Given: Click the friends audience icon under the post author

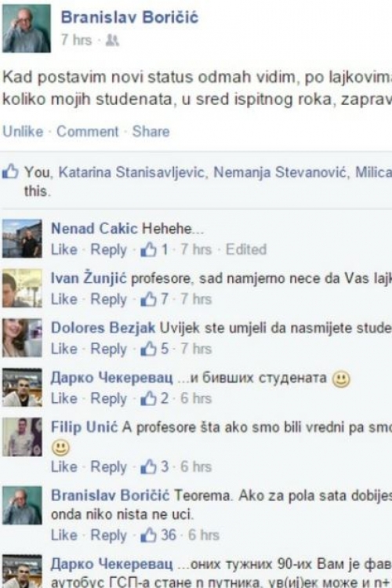Looking at the screenshot, I should coord(112,40).
